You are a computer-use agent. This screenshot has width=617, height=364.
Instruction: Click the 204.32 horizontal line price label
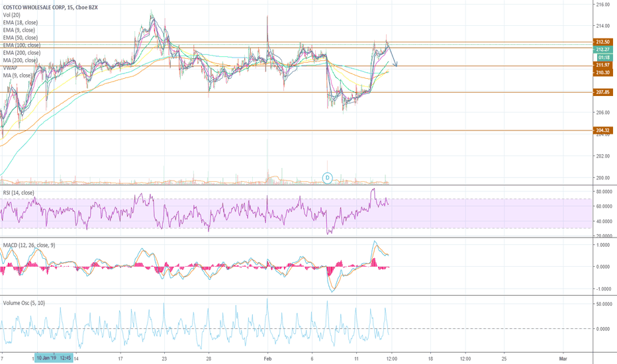[x=603, y=130]
